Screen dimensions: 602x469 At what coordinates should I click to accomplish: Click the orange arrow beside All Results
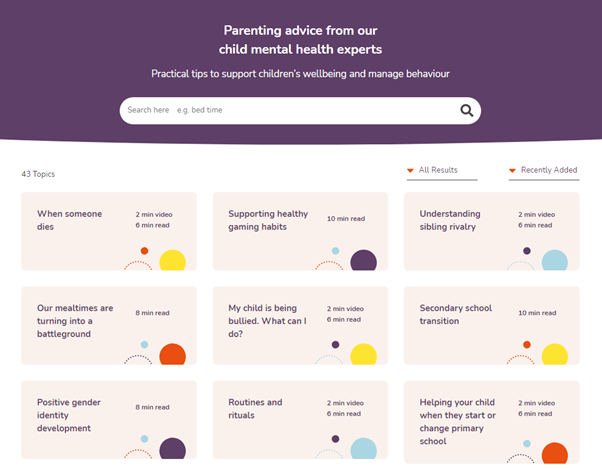click(x=410, y=170)
